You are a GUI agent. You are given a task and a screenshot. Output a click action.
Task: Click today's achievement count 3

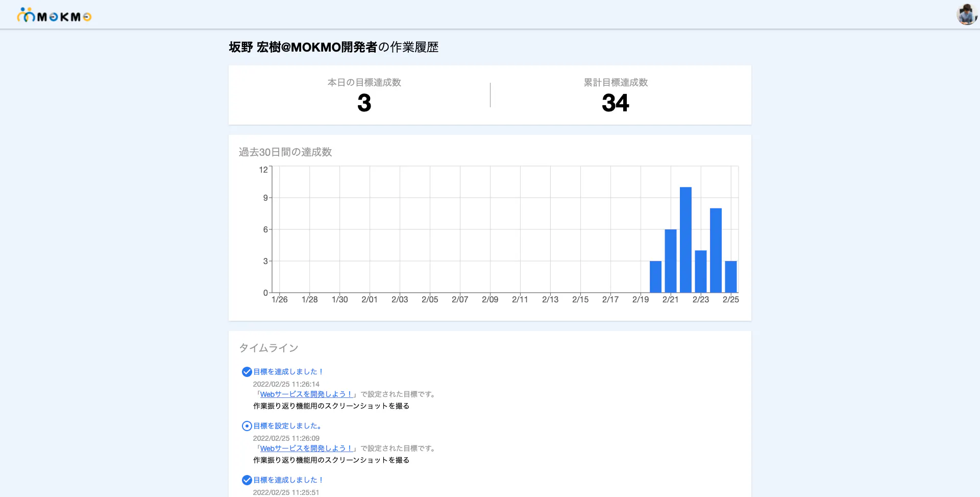[364, 103]
